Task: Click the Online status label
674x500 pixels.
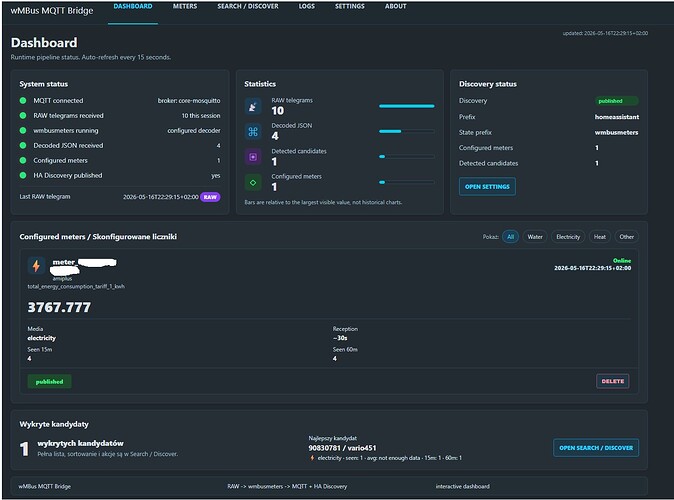Action: (x=622, y=261)
